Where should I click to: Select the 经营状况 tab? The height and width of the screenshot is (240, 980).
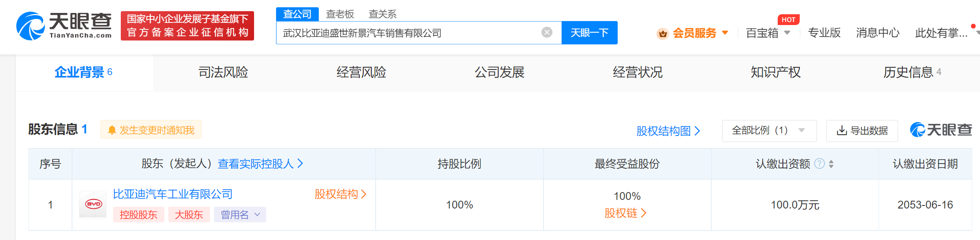pos(638,72)
